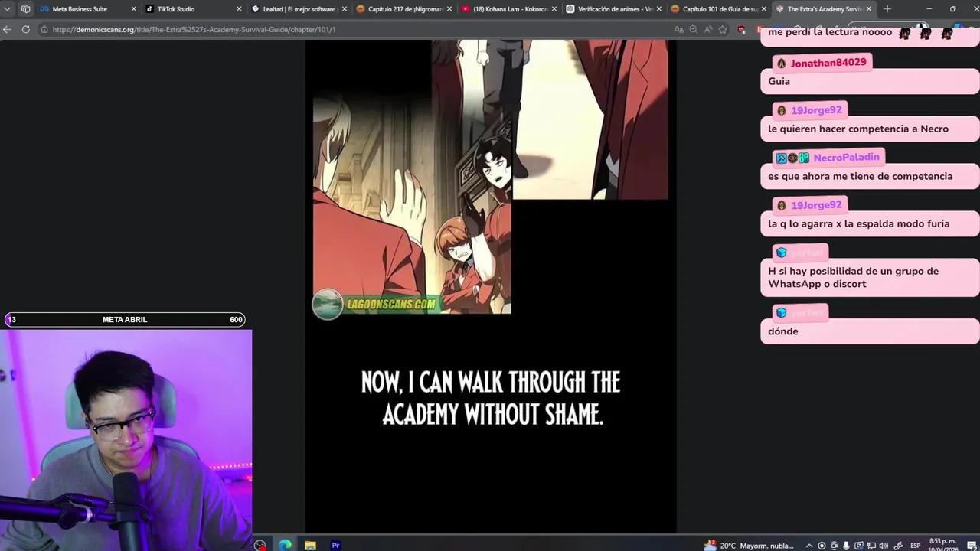Viewport: 980px width, 551px height.
Task: Show hidden system tray icons chevron
Action: 809,546
